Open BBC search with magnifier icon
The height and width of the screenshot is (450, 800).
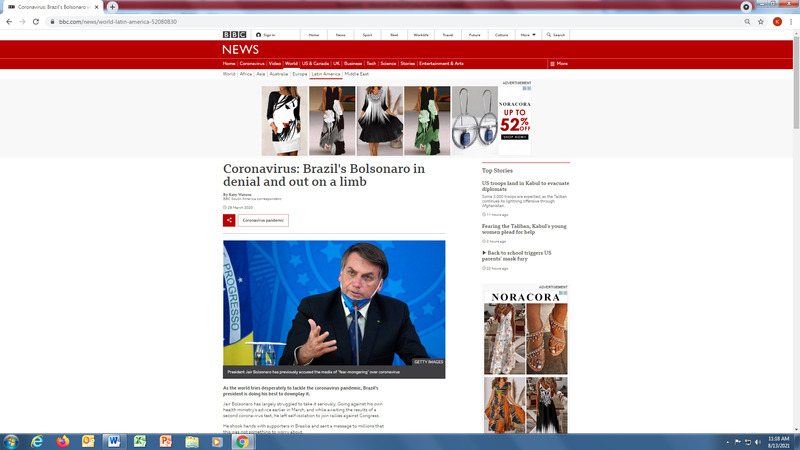click(x=557, y=34)
